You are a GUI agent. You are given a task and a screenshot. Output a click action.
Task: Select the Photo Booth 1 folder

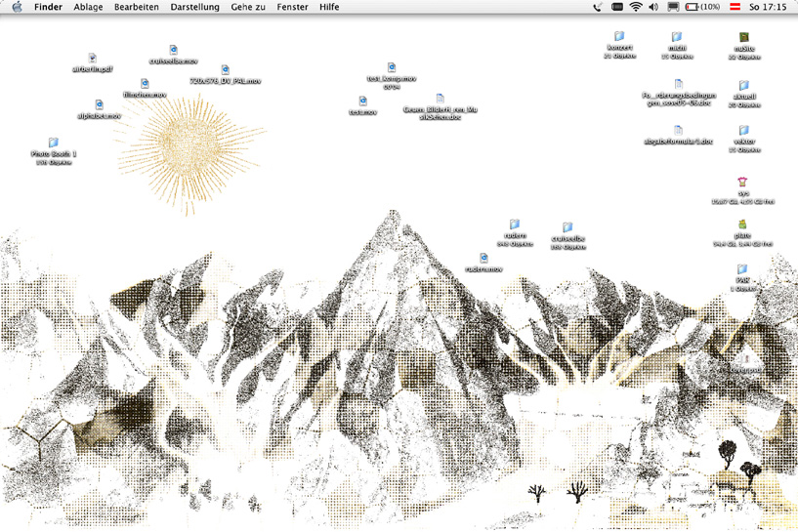point(54,143)
